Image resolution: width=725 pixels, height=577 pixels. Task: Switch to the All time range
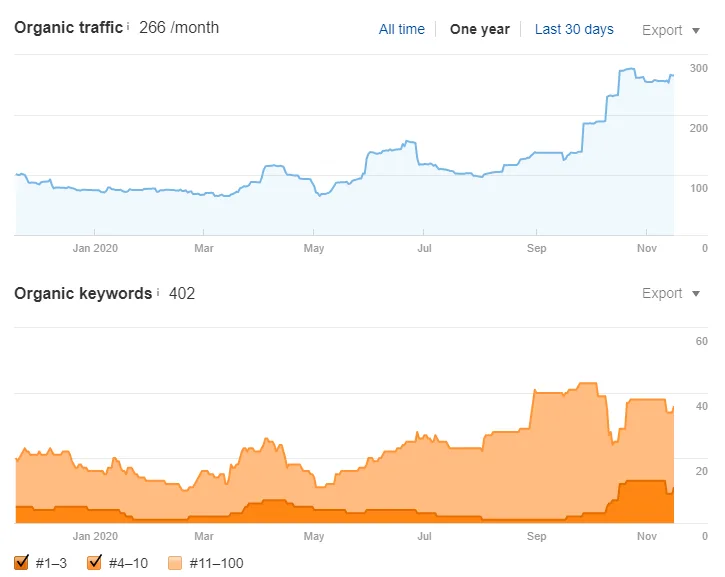click(x=401, y=29)
